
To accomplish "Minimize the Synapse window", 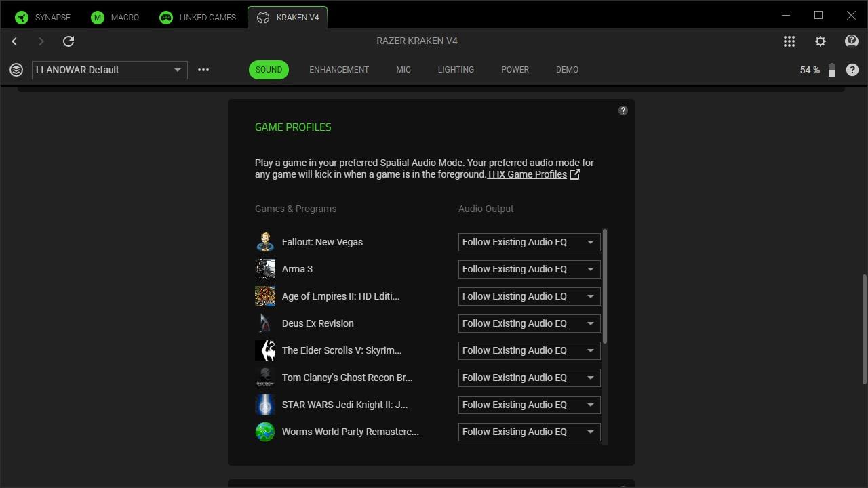I will pyautogui.click(x=786, y=15).
